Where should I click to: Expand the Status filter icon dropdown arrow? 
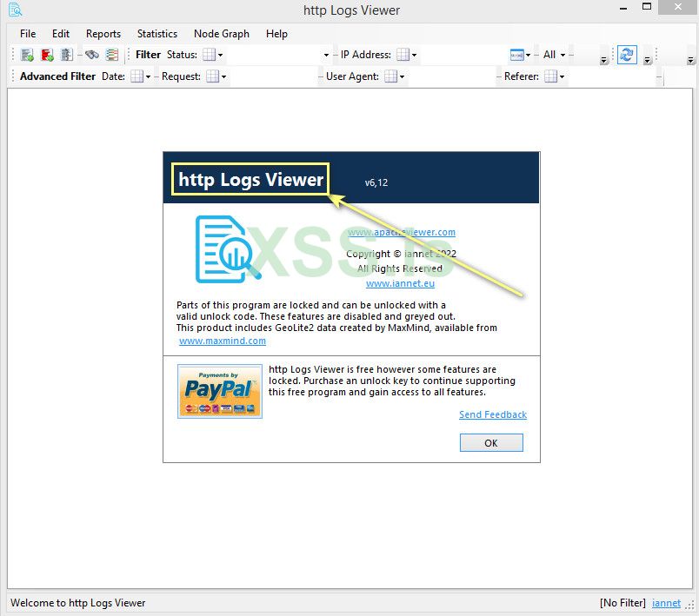tap(220, 55)
